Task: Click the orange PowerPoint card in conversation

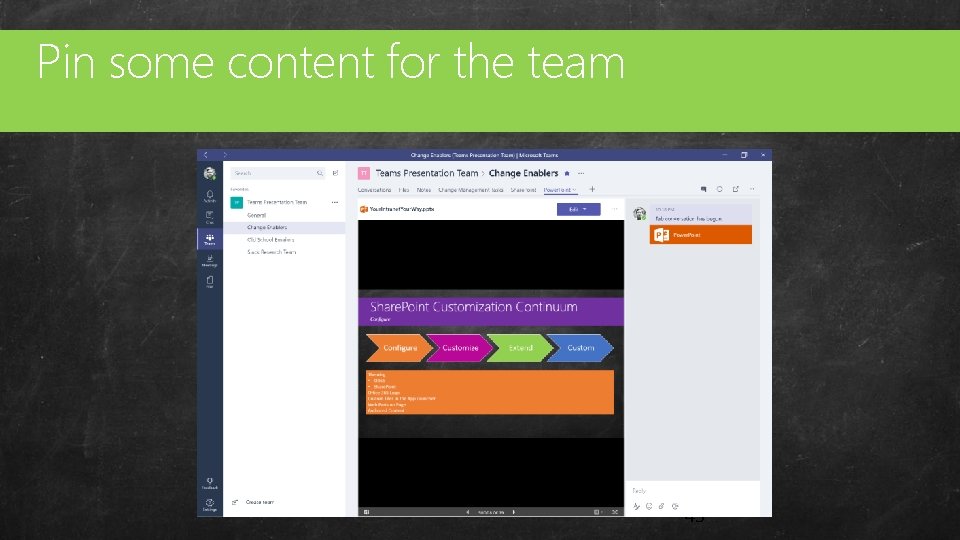Action: 700,234
